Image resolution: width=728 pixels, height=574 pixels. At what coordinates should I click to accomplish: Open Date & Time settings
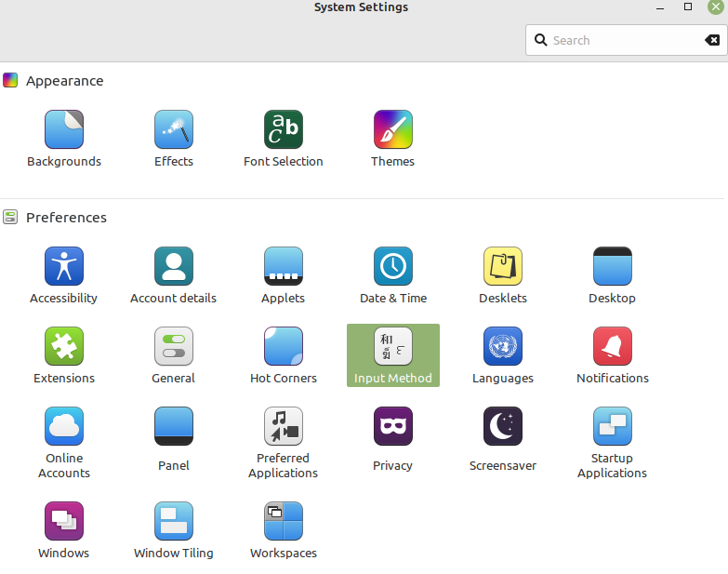[392, 267]
